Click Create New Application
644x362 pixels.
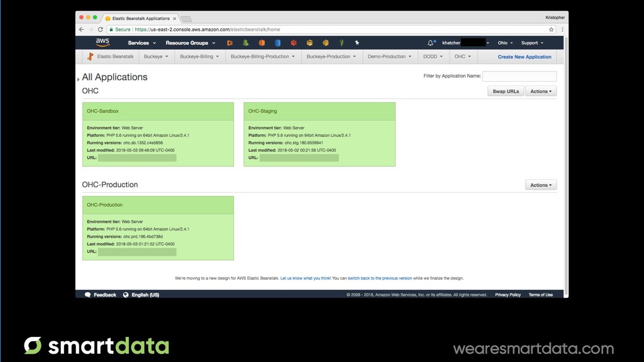point(525,57)
